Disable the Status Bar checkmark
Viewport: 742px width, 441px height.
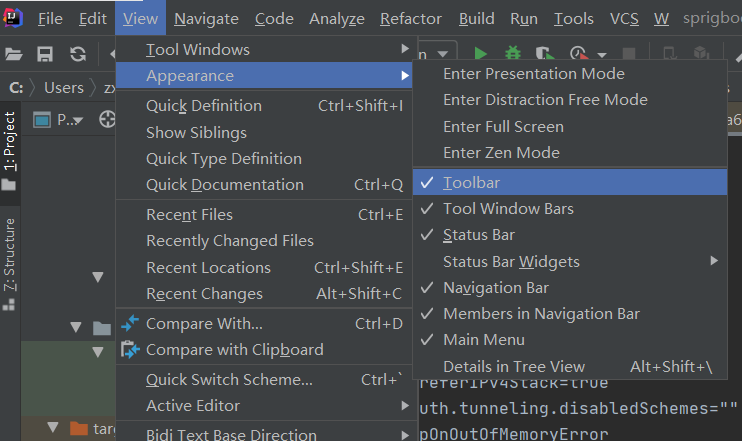[x=479, y=235]
